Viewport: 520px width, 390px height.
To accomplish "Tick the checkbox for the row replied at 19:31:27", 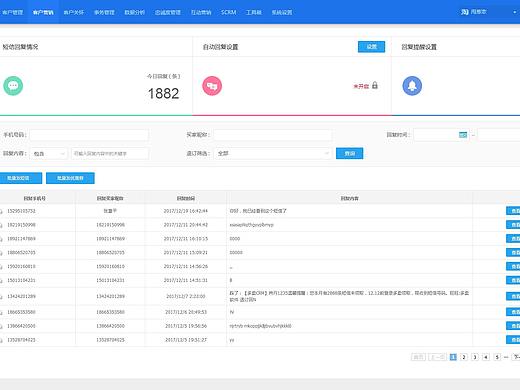I will pyautogui.click(x=1, y=340).
